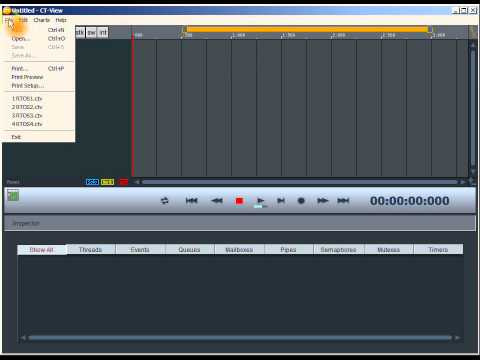Click the yellow legend badge
This screenshot has width=480, height=360.
click(107, 182)
